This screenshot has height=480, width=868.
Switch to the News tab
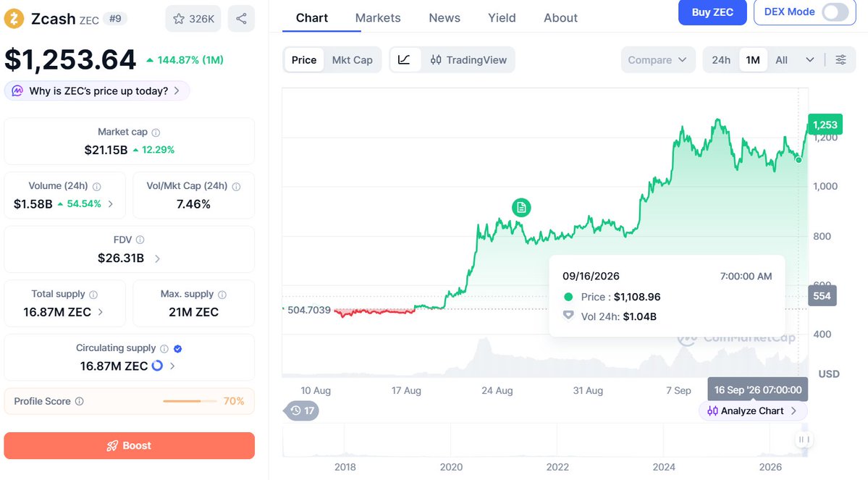(444, 17)
